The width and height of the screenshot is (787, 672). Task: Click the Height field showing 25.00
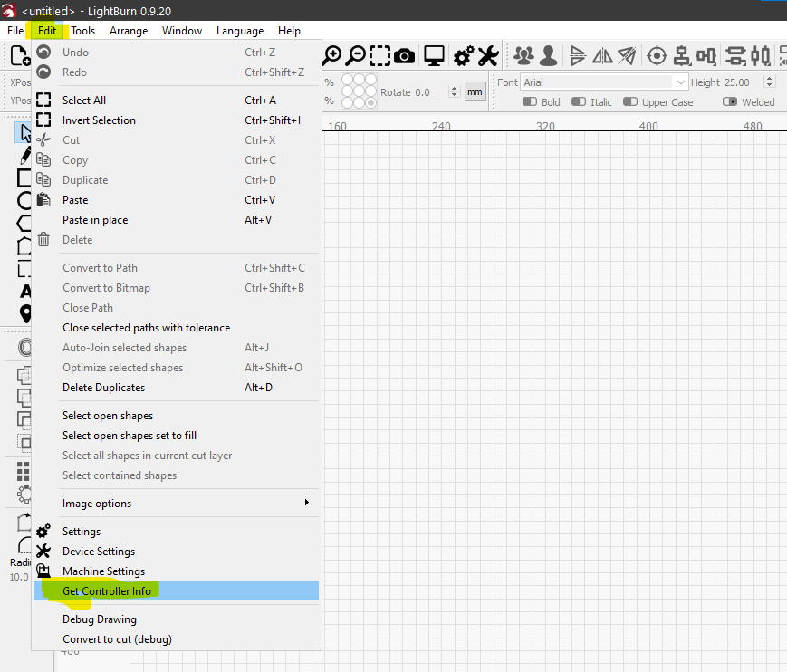(737, 82)
